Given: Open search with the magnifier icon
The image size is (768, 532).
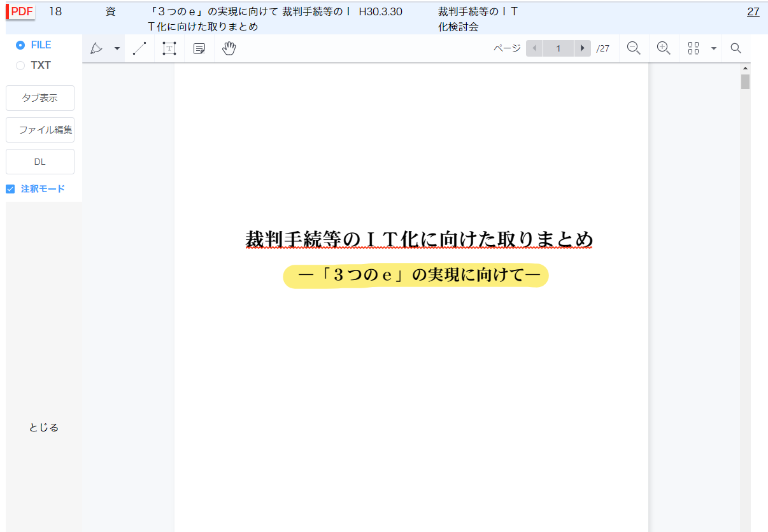Looking at the screenshot, I should 736,48.
